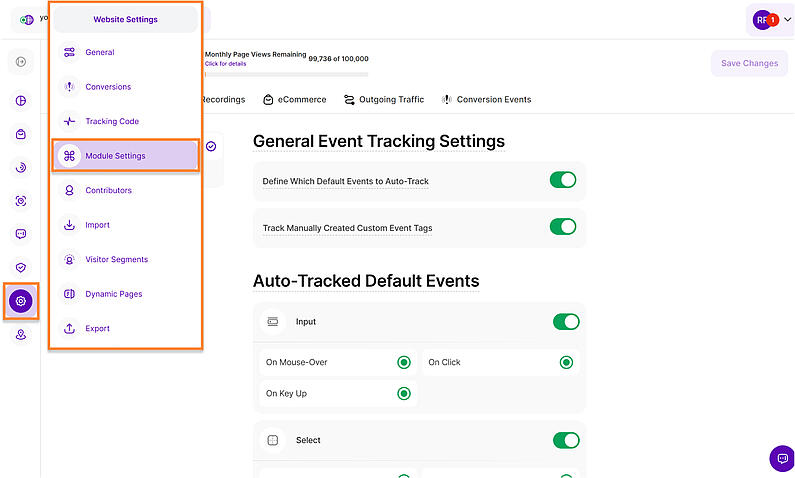Switch to the eCommerce tab
Screen dimensions: 795x478
pos(295,99)
